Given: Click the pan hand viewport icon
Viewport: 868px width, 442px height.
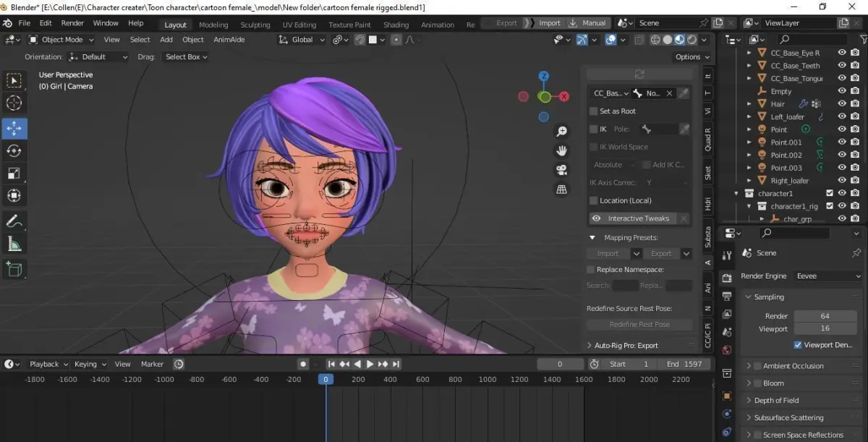Looking at the screenshot, I should pos(561,151).
